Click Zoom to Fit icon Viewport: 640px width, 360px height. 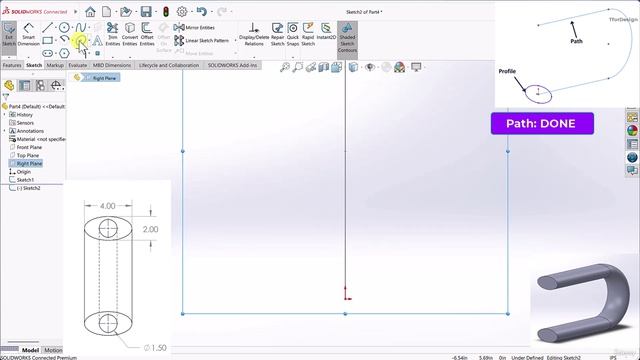click(285, 67)
